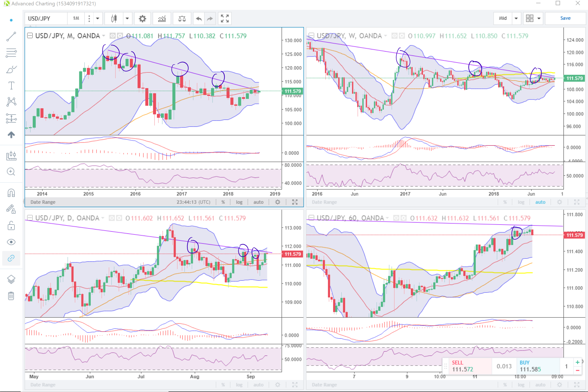588x392 pixels.
Task: Toggle auto scale on monthly chart
Action: [x=258, y=202]
